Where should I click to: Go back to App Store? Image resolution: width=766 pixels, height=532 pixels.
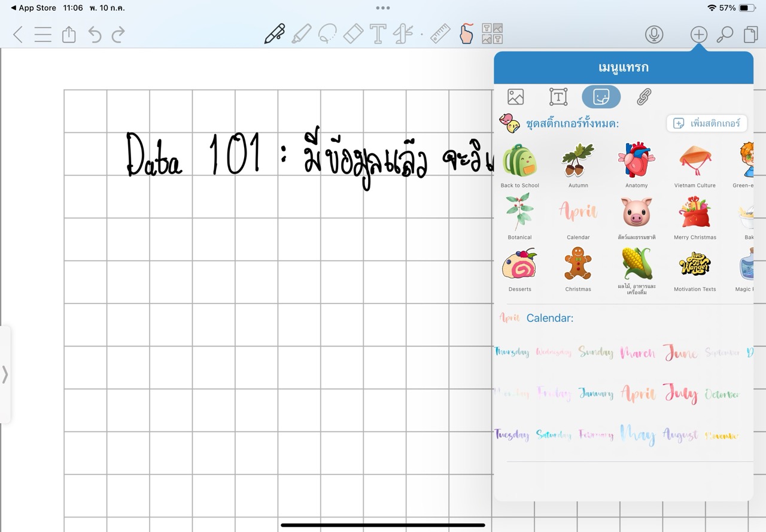pyautogui.click(x=34, y=8)
